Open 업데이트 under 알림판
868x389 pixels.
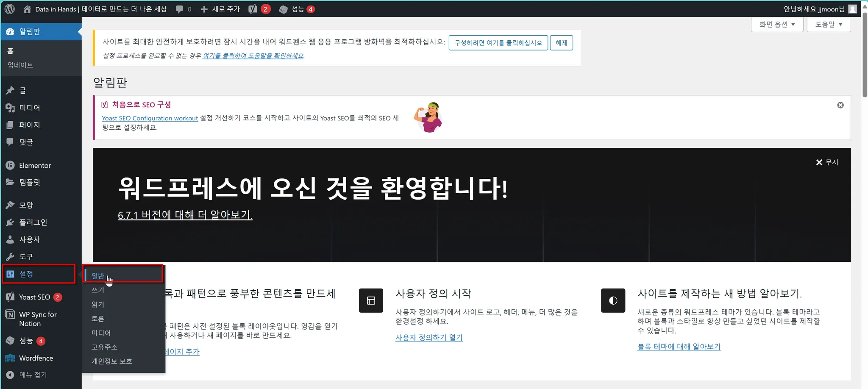20,65
